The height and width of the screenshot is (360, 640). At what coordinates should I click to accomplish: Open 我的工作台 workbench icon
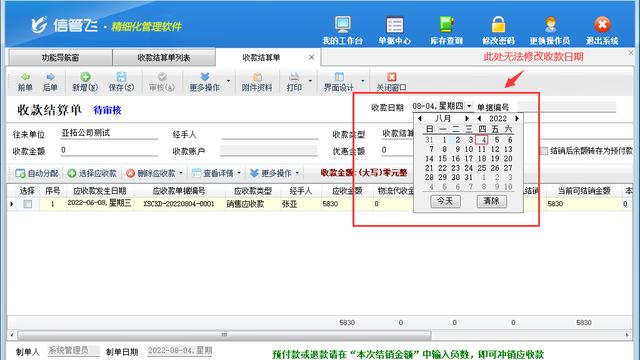pos(342,24)
